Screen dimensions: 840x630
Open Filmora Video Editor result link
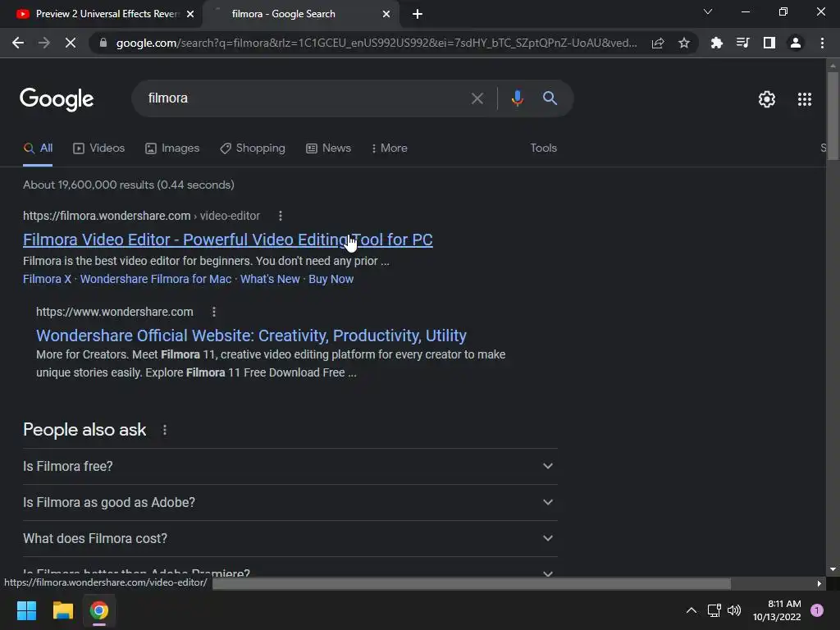click(x=228, y=240)
